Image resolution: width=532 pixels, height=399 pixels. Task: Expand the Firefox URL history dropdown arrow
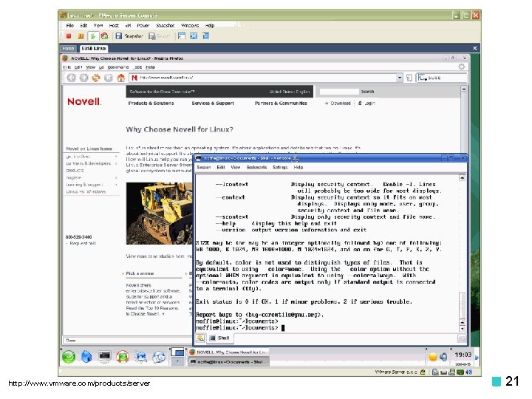[x=400, y=78]
